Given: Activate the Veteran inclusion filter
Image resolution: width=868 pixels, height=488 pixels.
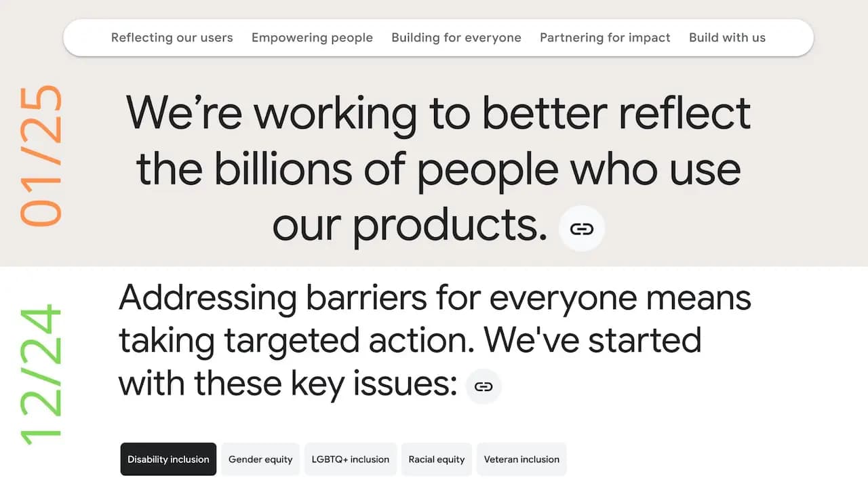Looking at the screenshot, I should pyautogui.click(x=521, y=459).
